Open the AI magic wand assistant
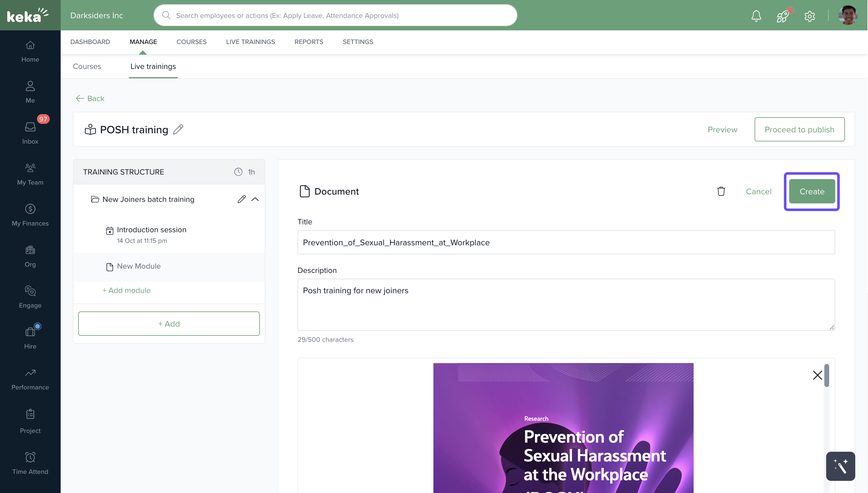868x493 pixels. [841, 466]
